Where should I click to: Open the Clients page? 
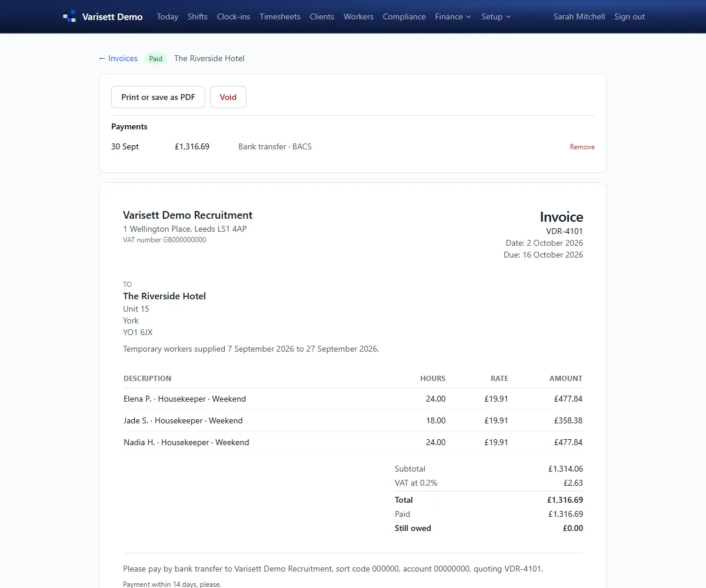click(x=322, y=16)
